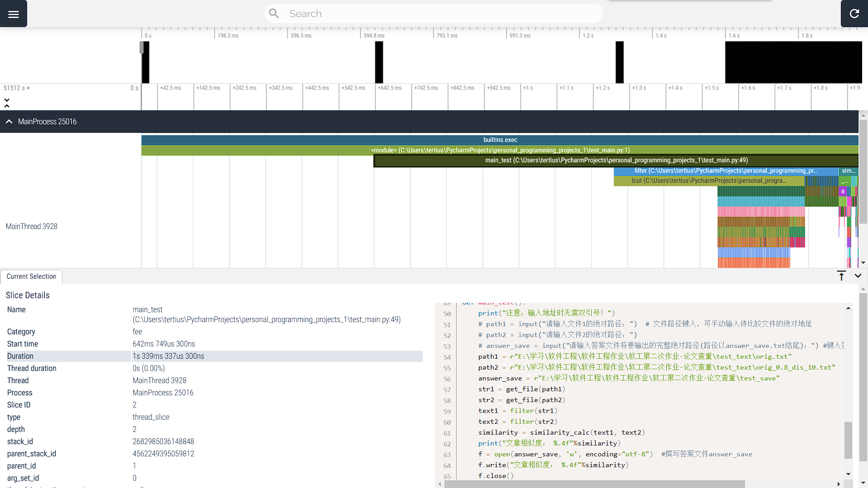Click the code horizontal scroll-left arrow
Image resolution: width=868 pixels, height=488 pixels.
[x=440, y=484]
